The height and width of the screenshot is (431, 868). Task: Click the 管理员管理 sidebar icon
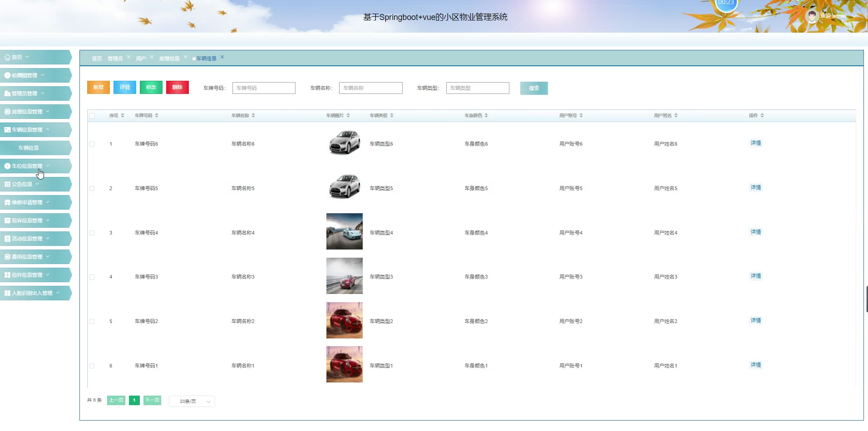7,93
